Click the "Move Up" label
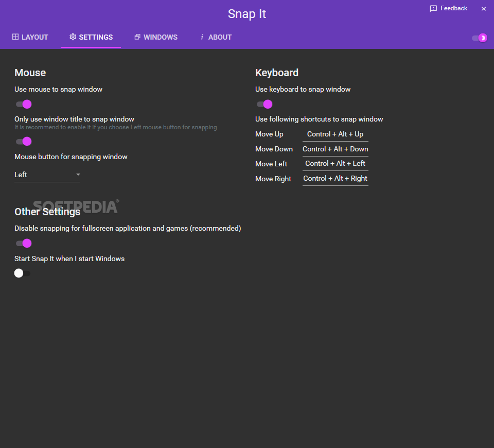Screen dimensions: 494x448 coord(269,134)
